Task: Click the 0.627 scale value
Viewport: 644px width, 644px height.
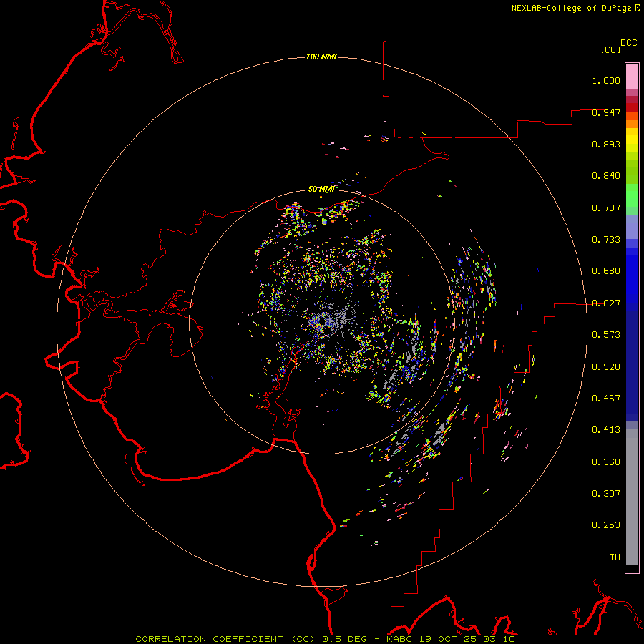Action: point(606,303)
